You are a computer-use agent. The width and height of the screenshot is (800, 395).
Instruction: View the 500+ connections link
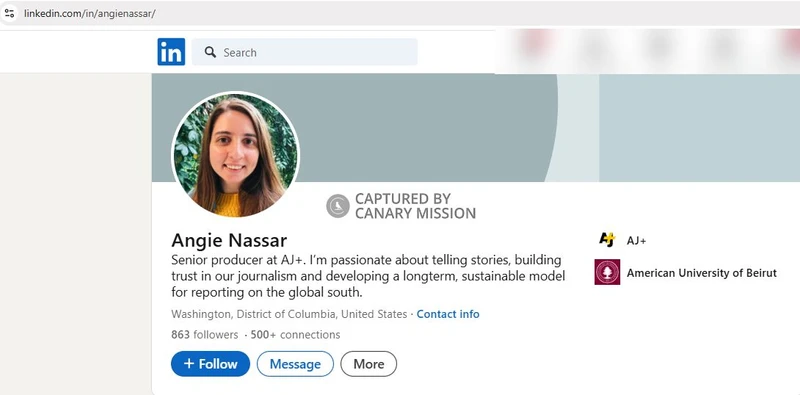click(x=295, y=335)
